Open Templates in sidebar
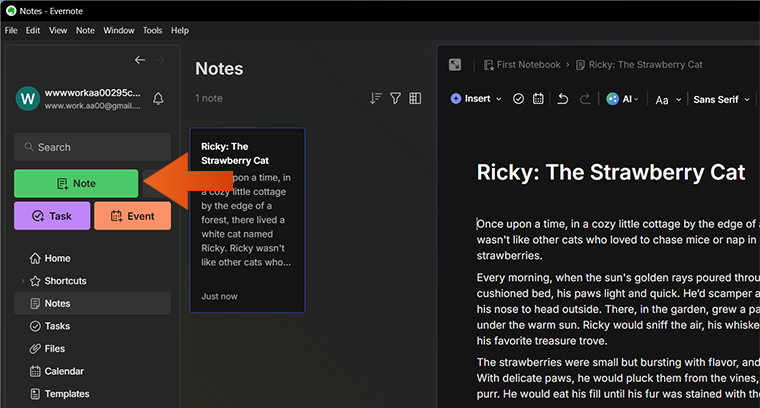 click(x=60, y=394)
